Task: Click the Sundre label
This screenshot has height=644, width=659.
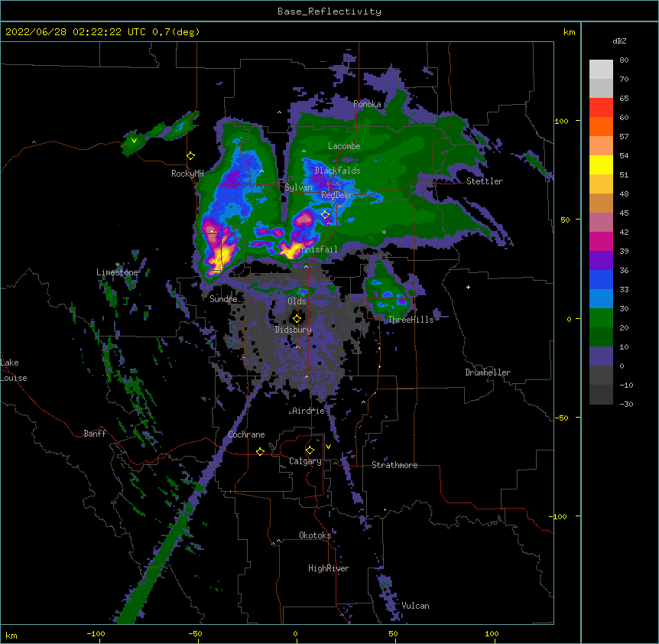Action: pyautogui.click(x=223, y=299)
